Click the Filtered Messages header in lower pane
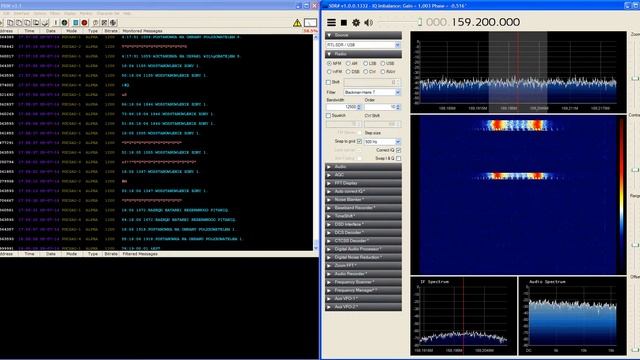 (x=140, y=254)
